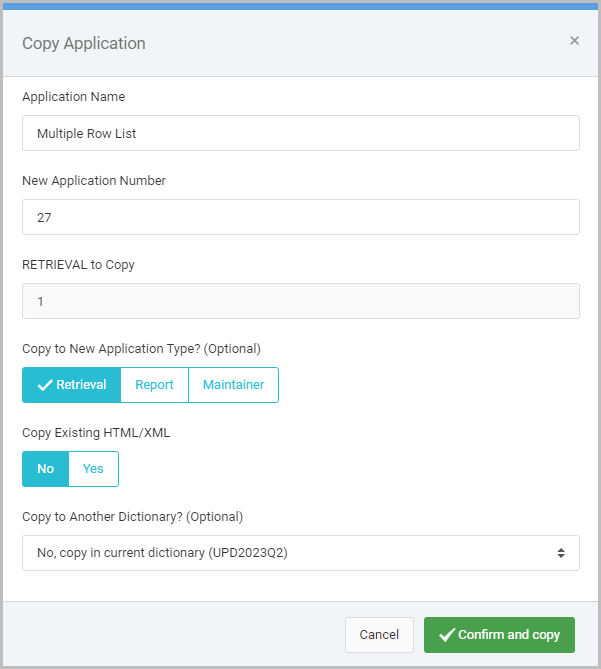601x669 pixels.
Task: Click the Copy Application dialog title
Action: click(x=84, y=44)
